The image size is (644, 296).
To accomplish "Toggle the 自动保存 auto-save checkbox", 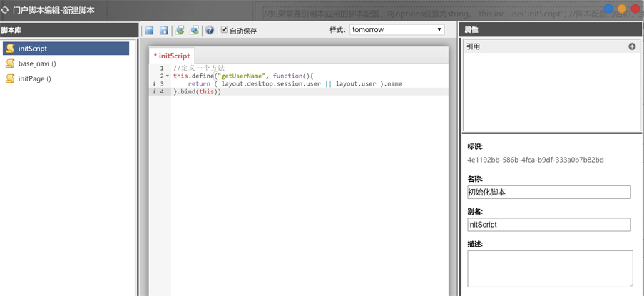I will (x=224, y=30).
